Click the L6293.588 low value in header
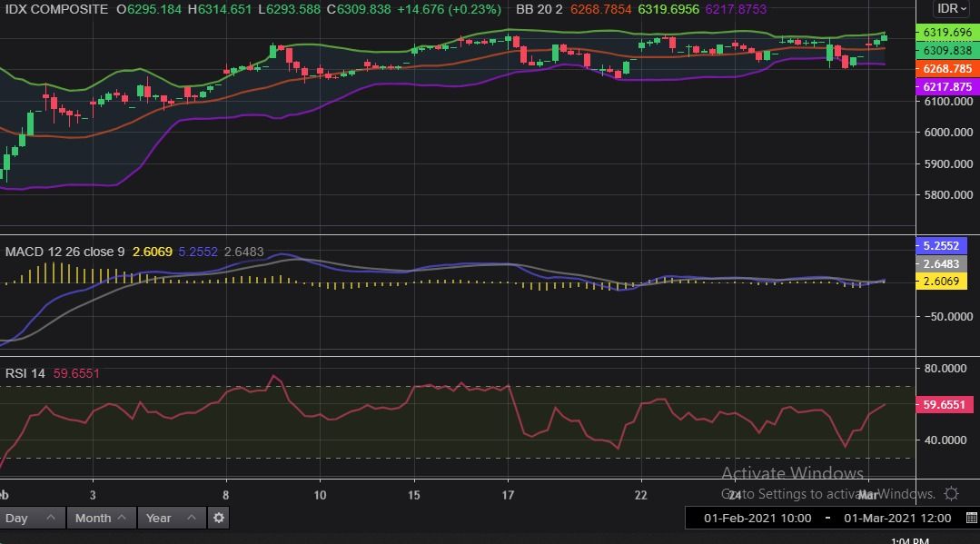 click(289, 9)
